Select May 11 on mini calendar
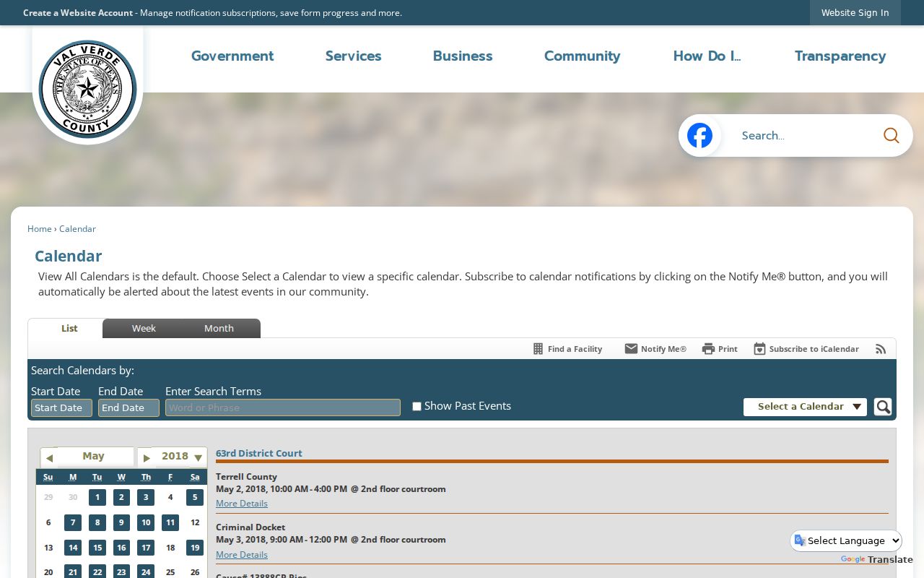This screenshot has height=578, width=924. [170, 522]
